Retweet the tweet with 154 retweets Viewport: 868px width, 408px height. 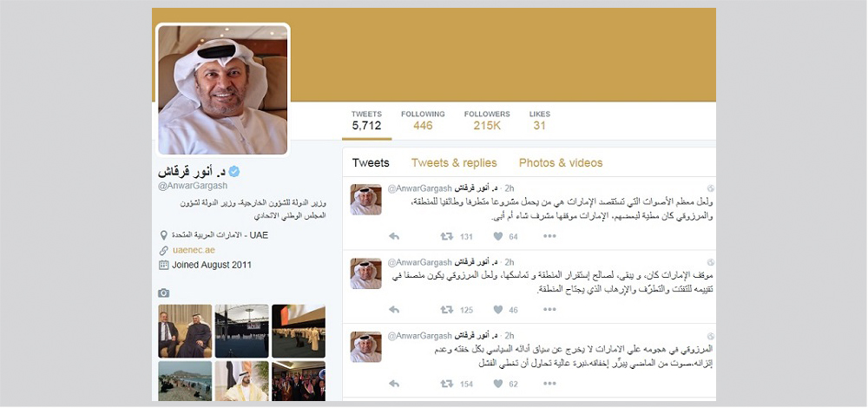coord(446,384)
